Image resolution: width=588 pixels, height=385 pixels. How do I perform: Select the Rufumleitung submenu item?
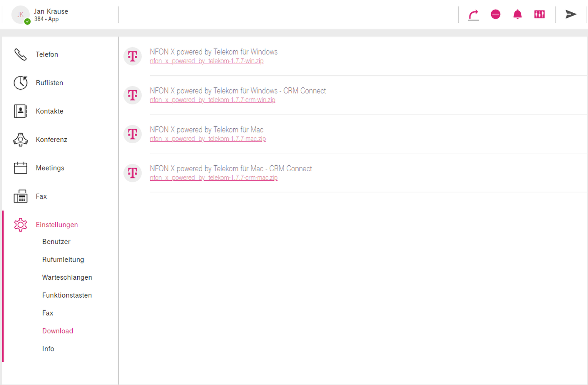pyautogui.click(x=63, y=260)
